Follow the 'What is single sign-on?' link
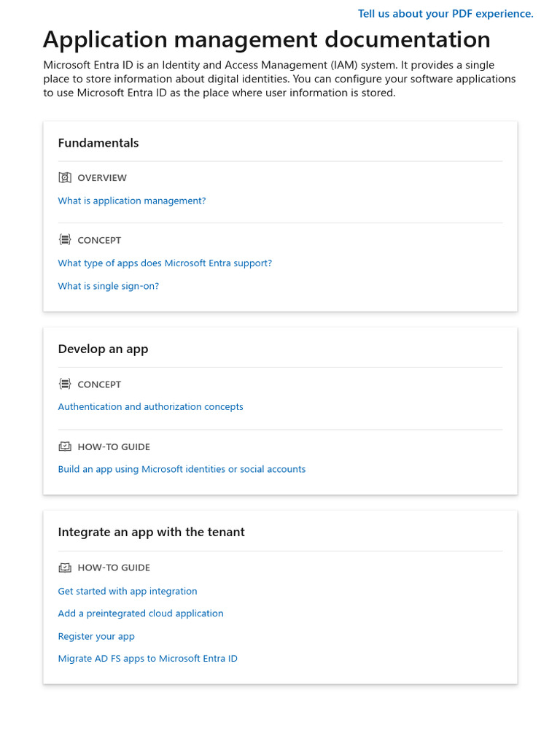The image size is (560, 747). (109, 286)
